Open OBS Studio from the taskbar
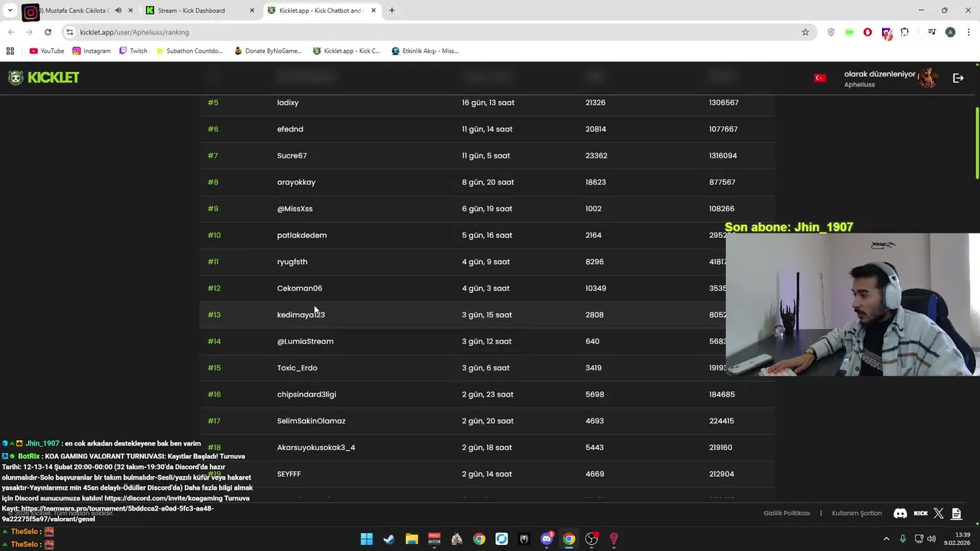The image size is (980, 551). tap(591, 539)
